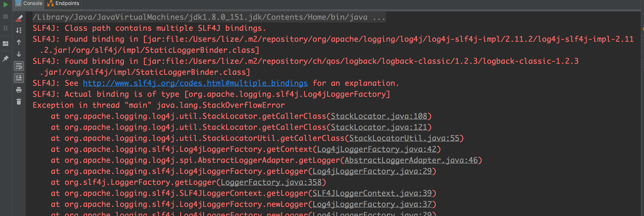Viewport: 644px width, 216px height.
Task: Pin the tab with the pin icon
Action: coord(6,58)
